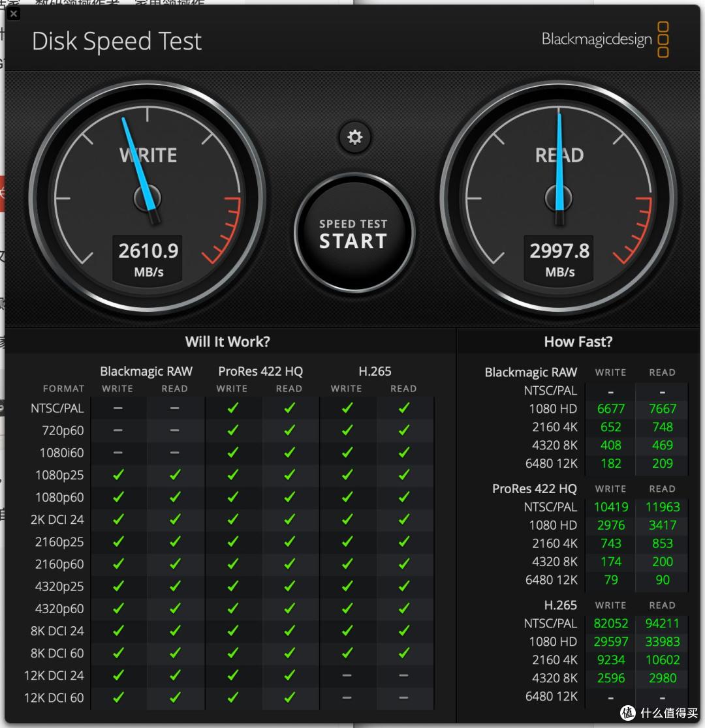Click Blackmagic RAW read checkmark for 1080p60
This screenshot has width=705, height=728.
(175, 497)
